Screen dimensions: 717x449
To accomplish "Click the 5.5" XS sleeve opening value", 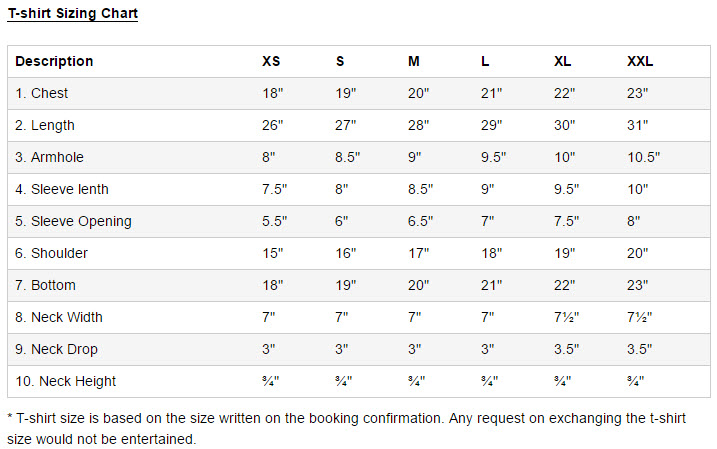I will pos(274,221).
